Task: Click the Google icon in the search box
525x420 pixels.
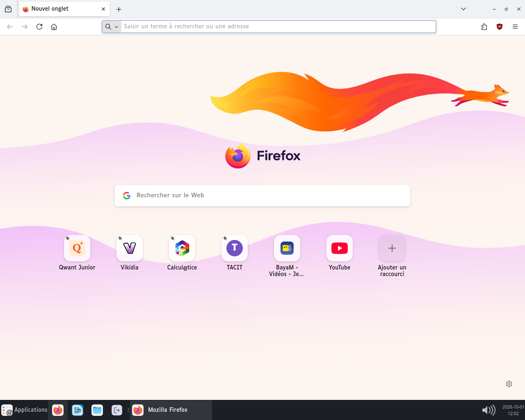Action: [x=127, y=196]
